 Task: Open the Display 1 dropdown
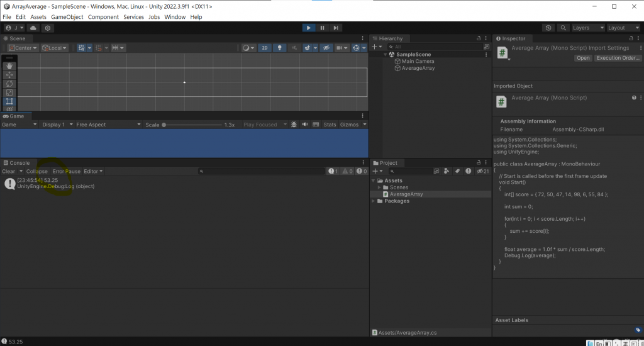57,125
